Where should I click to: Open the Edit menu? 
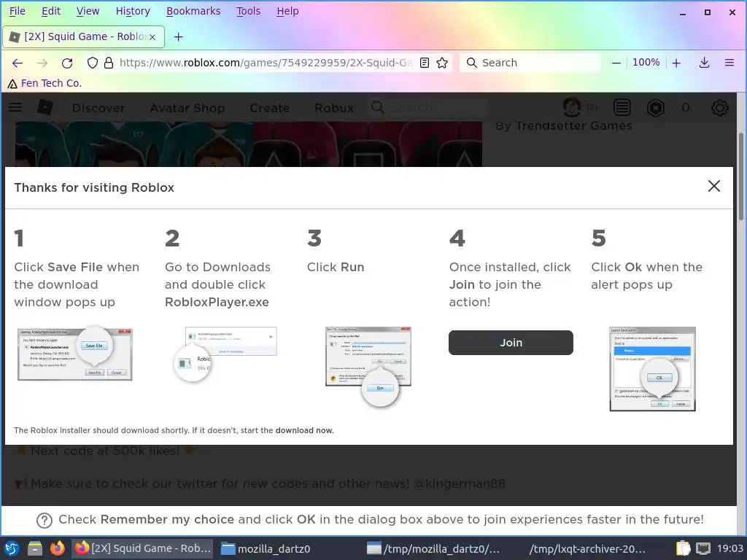pos(51,11)
